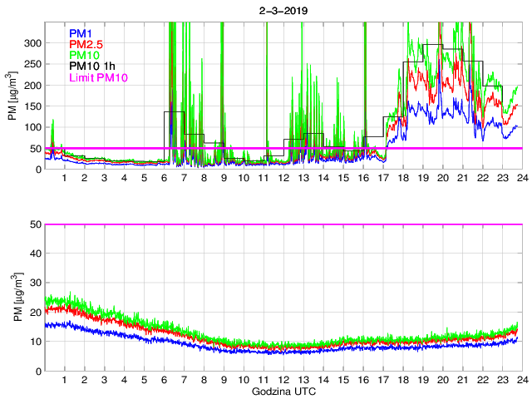The width and height of the screenshot is (532, 399).
Task: Click the Godzina UTC x-axis label
Action: (283, 391)
